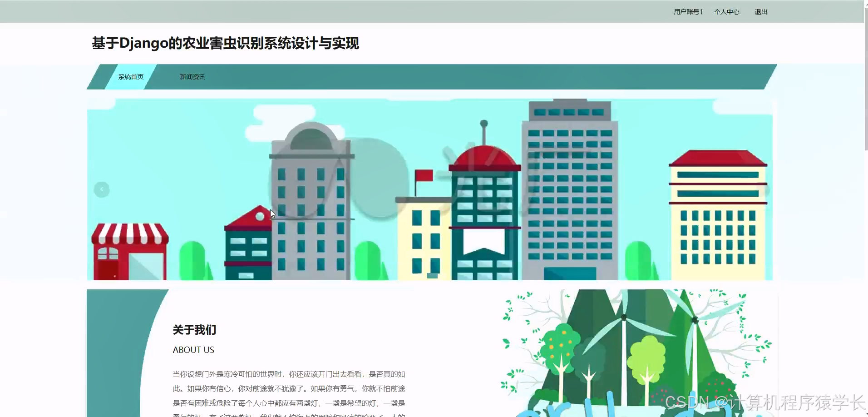Viewport: 868px width, 417px height.
Task: Select the 系统首页 navigation tab
Action: [x=131, y=77]
